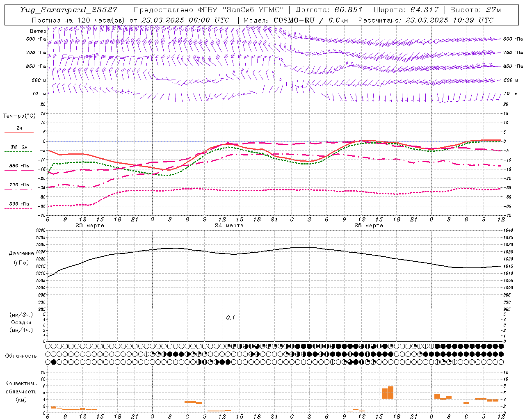Click the Широта: 64.317 field
This screenshot has height=420, width=525.
[x=406, y=10]
